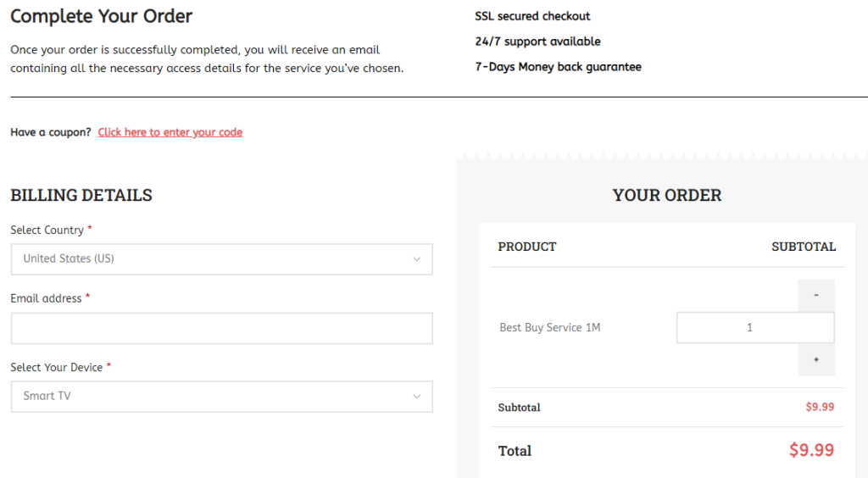The image size is (868, 478).
Task: Click the 'SUBTOTAL' column header
Action: pos(803,247)
